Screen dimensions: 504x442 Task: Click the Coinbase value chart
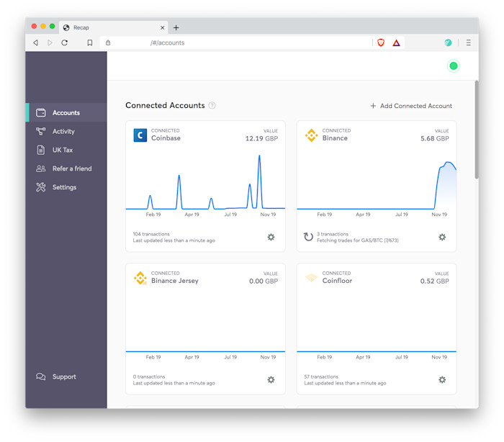click(x=205, y=182)
